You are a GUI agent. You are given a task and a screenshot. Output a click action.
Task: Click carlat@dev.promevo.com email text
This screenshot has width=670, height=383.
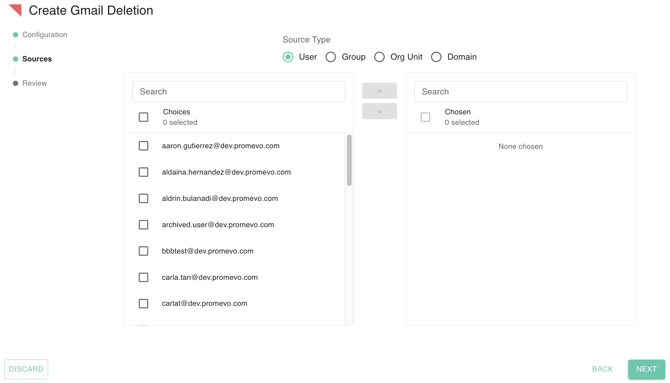[204, 304]
